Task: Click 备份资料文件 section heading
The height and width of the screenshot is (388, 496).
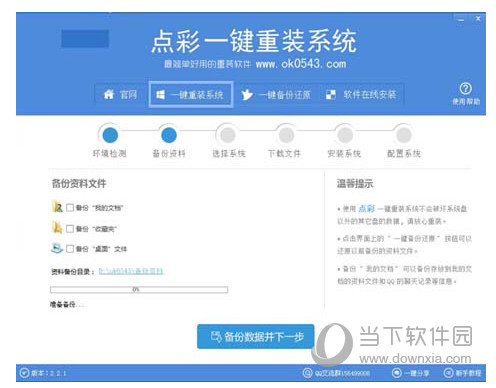Action: click(x=79, y=183)
